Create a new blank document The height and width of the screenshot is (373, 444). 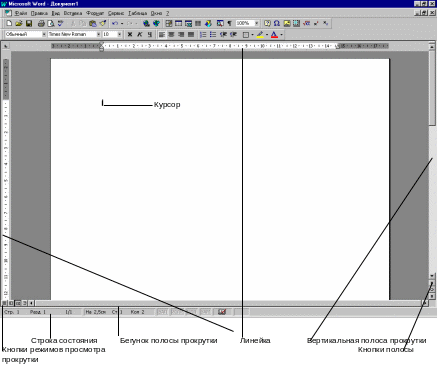(9, 23)
